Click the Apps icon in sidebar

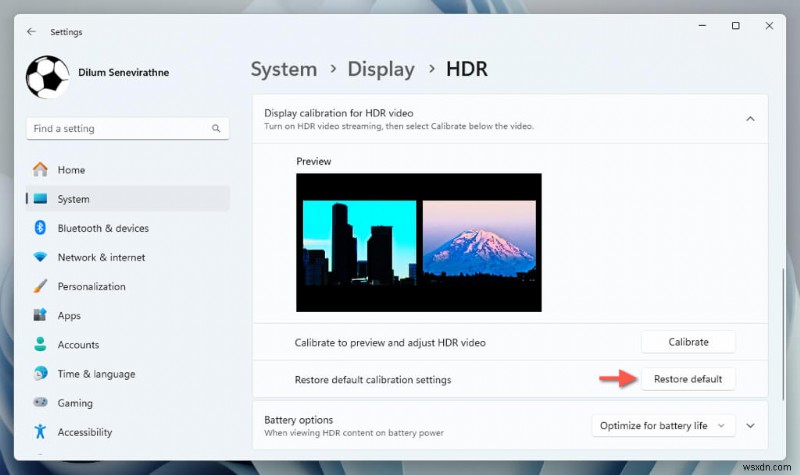pos(40,315)
